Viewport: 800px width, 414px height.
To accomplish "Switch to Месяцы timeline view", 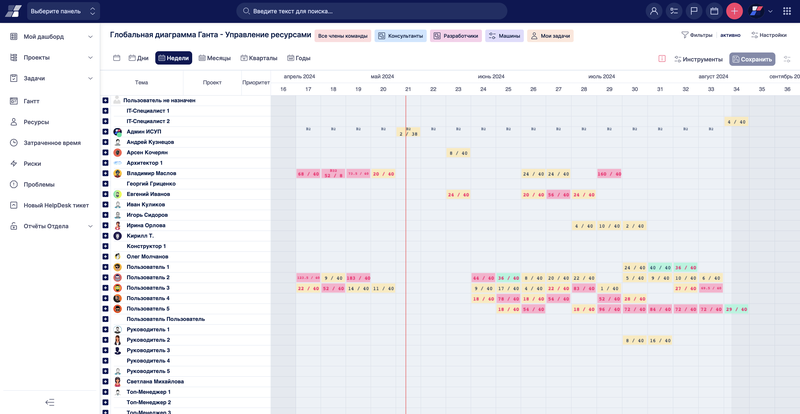I will pos(214,58).
